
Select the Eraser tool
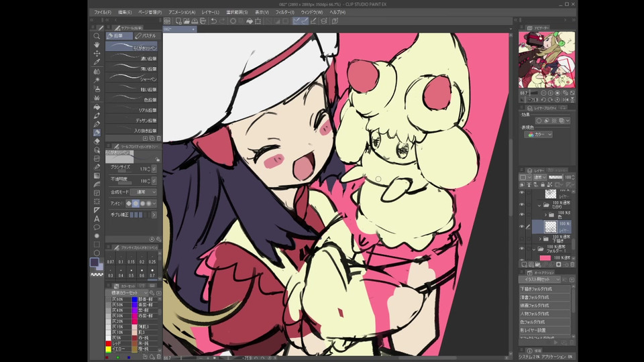pyautogui.click(x=97, y=141)
